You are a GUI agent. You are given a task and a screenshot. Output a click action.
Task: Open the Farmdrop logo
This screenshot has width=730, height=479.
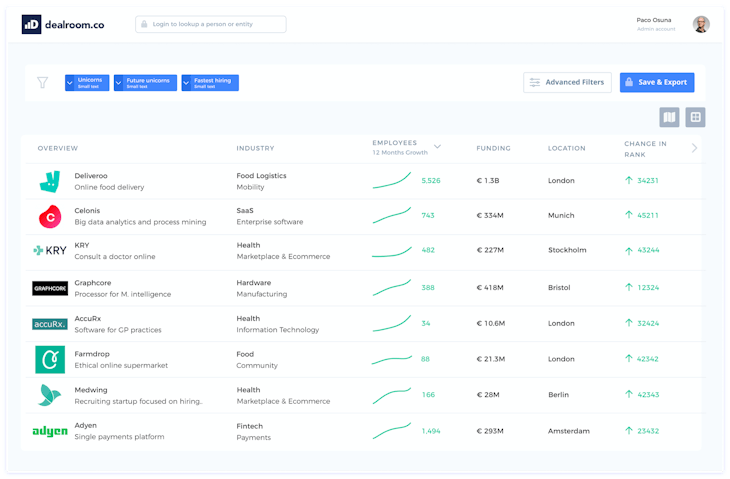50,359
